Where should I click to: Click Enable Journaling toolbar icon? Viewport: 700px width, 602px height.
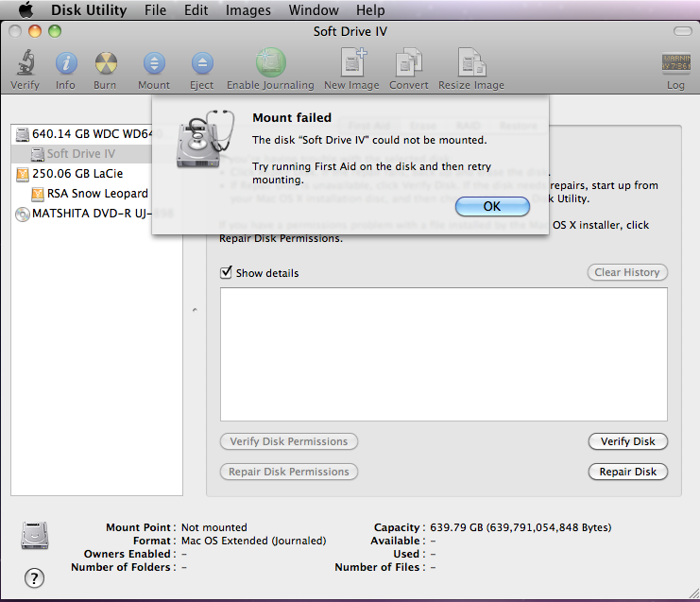pos(270,62)
